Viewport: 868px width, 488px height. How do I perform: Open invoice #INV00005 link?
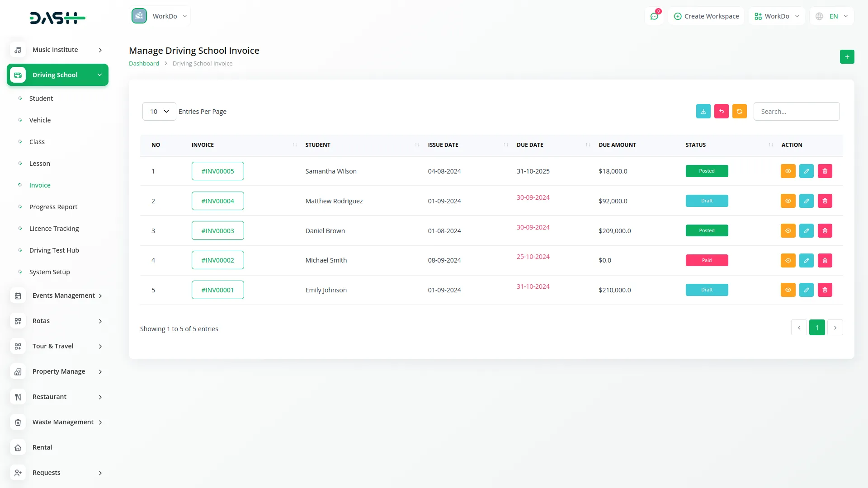point(217,171)
